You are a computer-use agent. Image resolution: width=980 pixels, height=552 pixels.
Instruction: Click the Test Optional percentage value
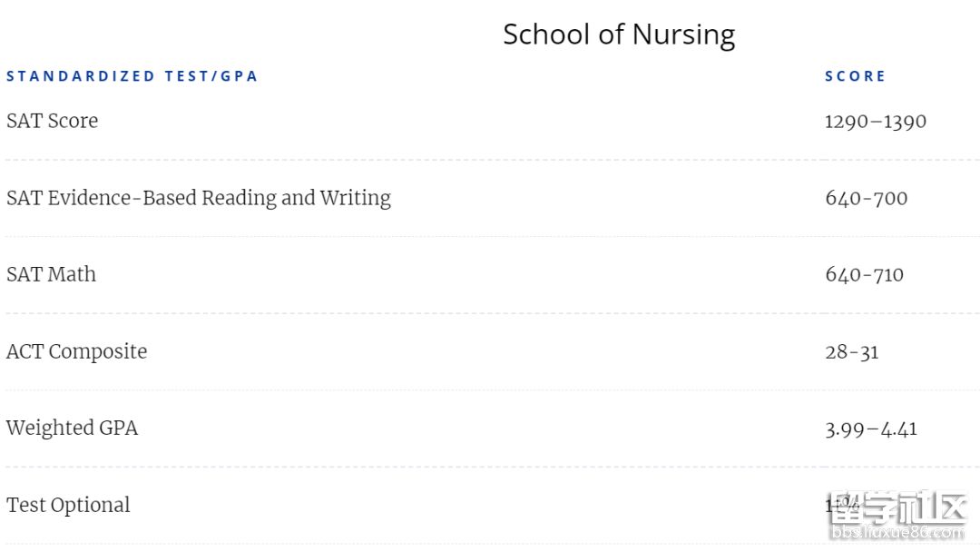coord(842,504)
